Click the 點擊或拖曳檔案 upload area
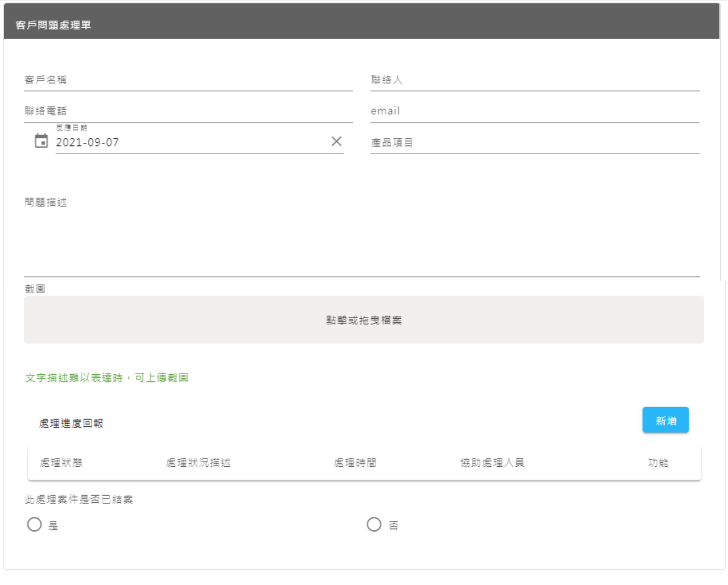 pos(363,320)
